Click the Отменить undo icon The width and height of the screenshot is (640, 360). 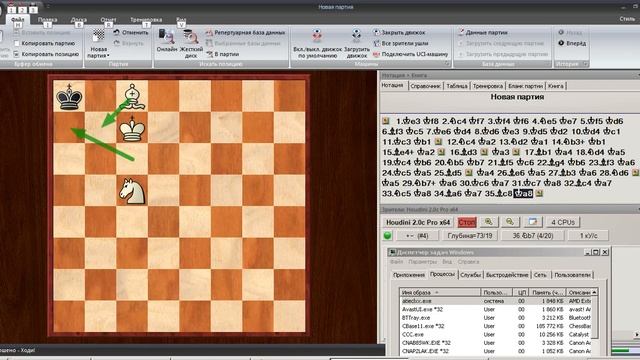pos(117,32)
